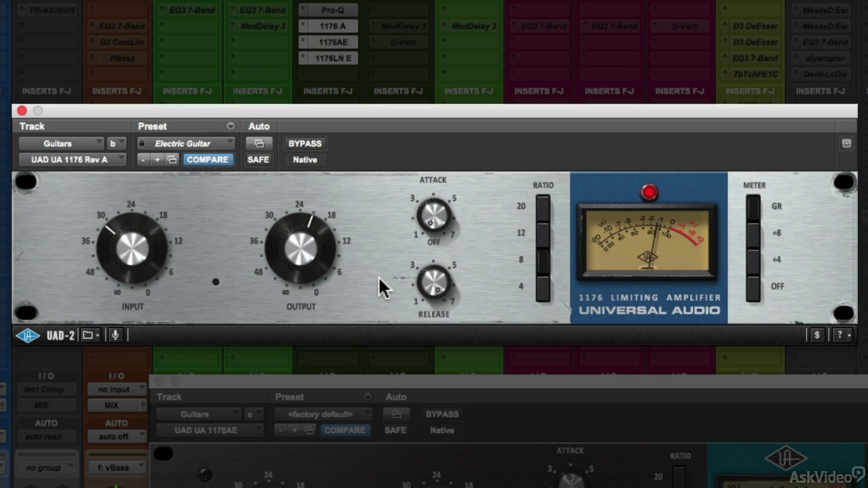Click the Universal Audio logo in UAD-2 toolbar
The image size is (868, 488).
click(x=28, y=335)
